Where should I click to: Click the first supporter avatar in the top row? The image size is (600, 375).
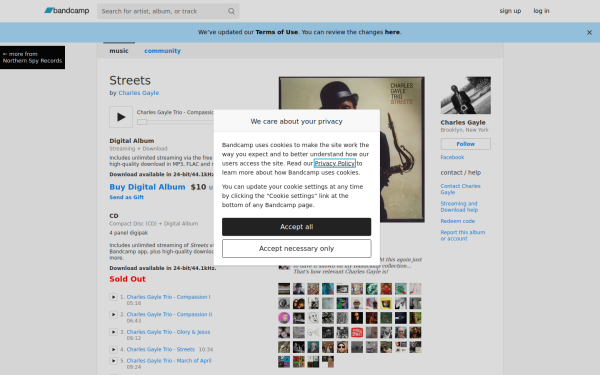[284, 289]
